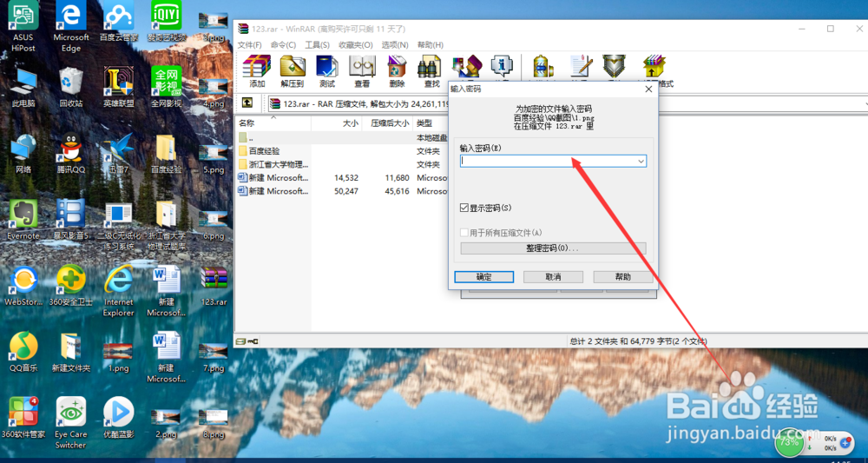
Task: Select the 腾讯QQ penguin desktop icon
Action: [71, 154]
